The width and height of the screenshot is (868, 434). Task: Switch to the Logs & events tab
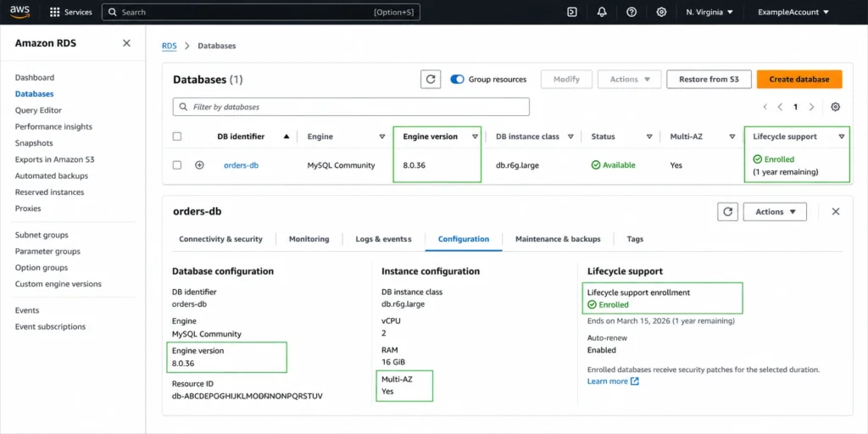pos(384,239)
